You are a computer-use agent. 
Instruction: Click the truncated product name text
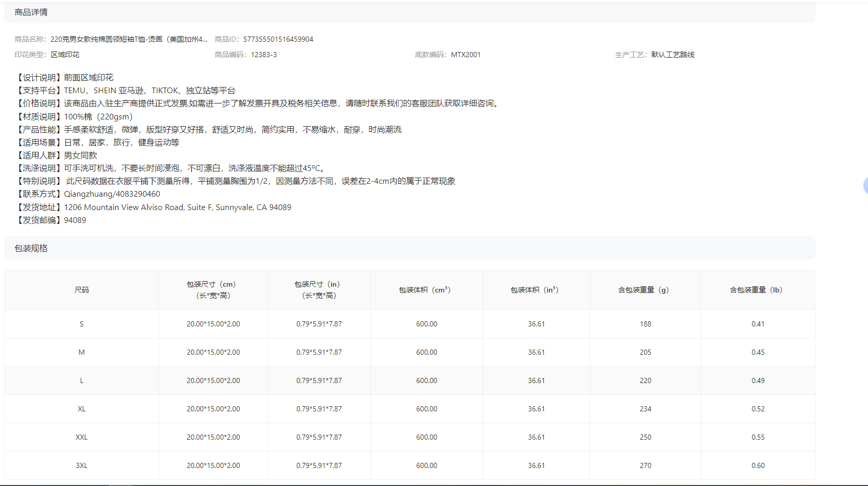pyautogui.click(x=129, y=39)
